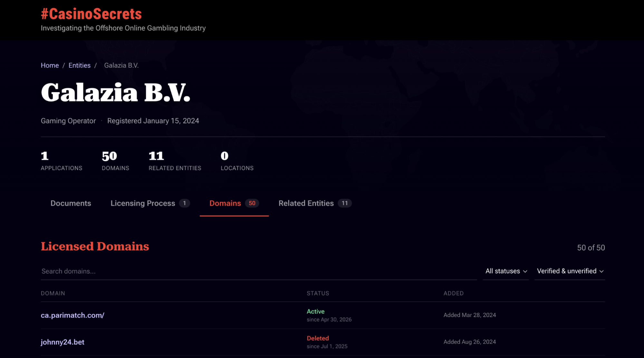Screen dimensions: 644x358
Task: Click the Galazia B.V. breadcrumb text
Action: pos(121,65)
